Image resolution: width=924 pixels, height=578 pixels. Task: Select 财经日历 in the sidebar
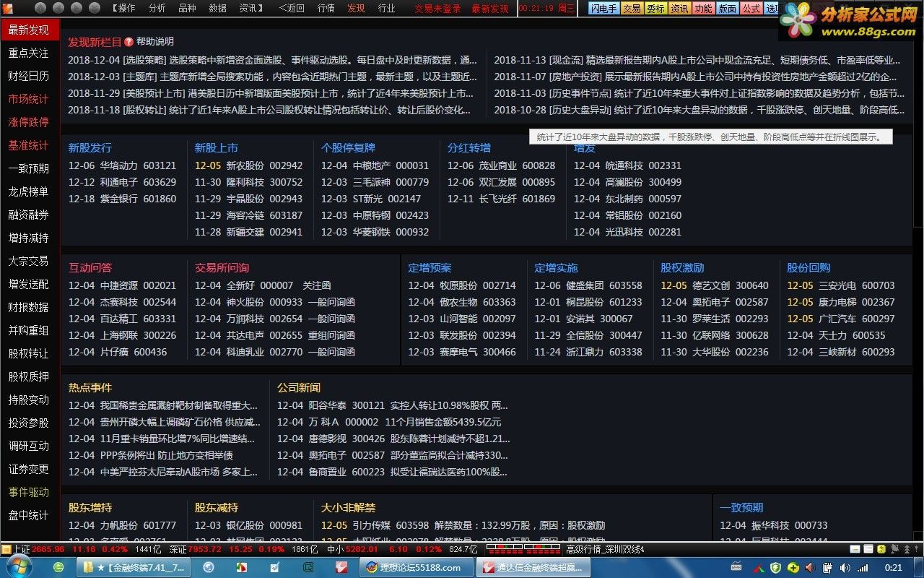pyautogui.click(x=29, y=76)
